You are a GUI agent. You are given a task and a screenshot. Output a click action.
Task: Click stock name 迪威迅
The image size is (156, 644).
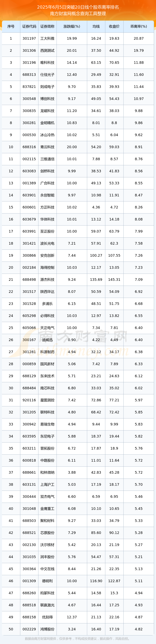point(47,340)
